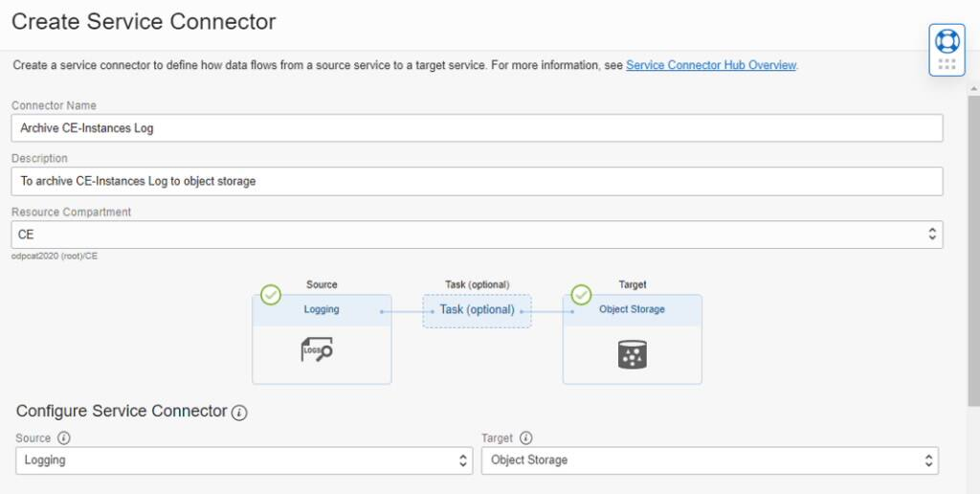
Task: Click into the Connector Name field
Action: 477,128
